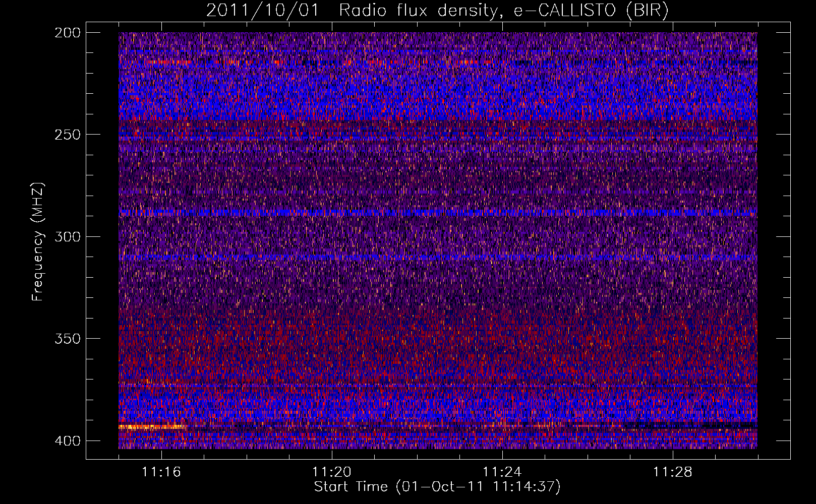Click the 11:20 time tick label
Viewport: 816px width, 504px height.
tap(332, 472)
